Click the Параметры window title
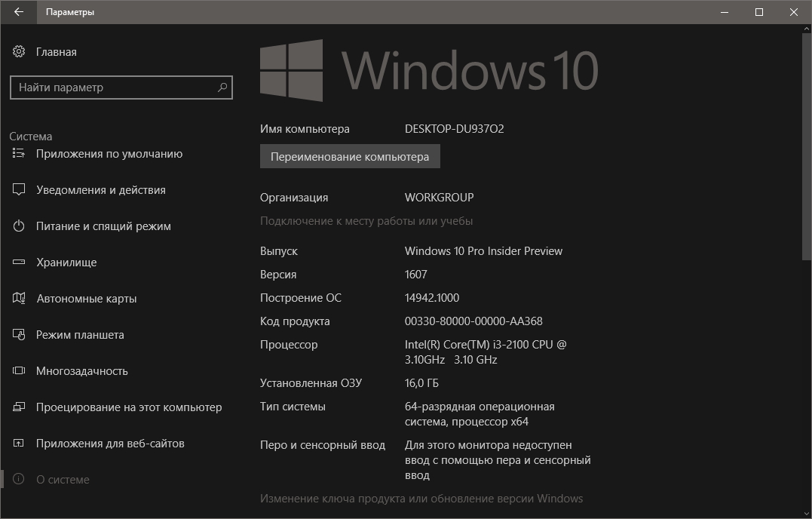This screenshot has width=812, height=519. click(70, 12)
